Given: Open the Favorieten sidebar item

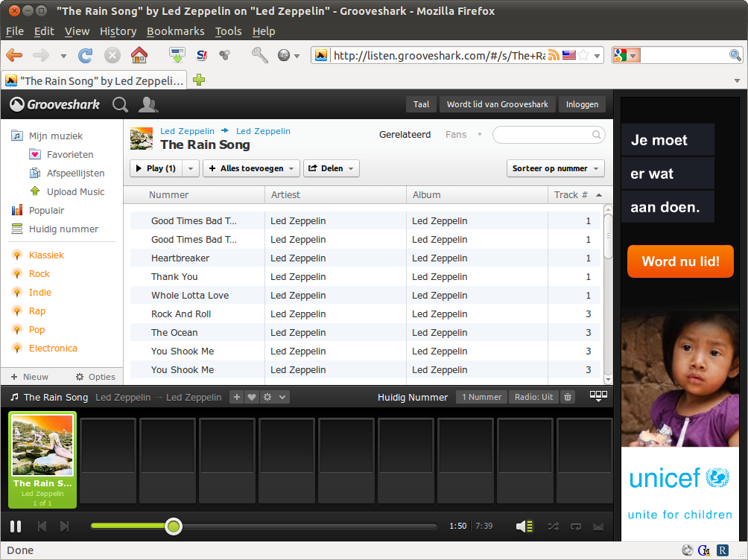Looking at the screenshot, I should click(x=70, y=154).
